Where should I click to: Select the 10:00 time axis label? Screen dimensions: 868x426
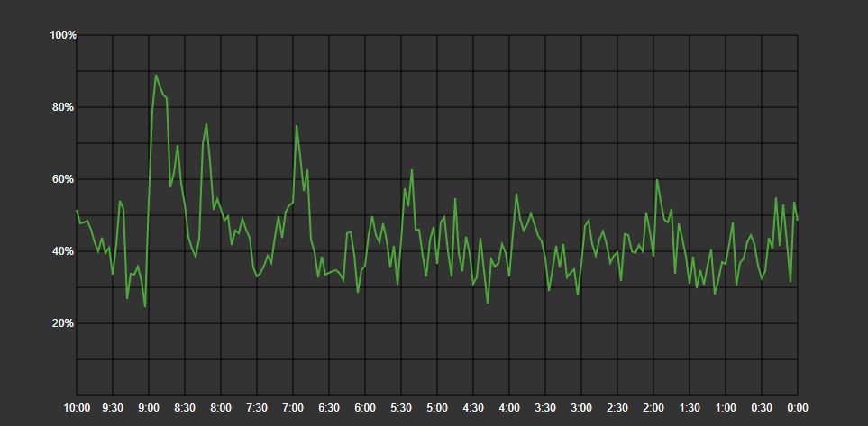(77, 408)
